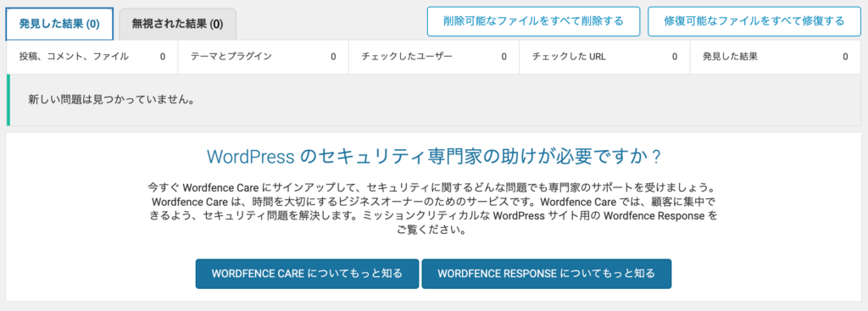
Task: Click WORDFENCE CARE についてもっと知る button
Action: point(307,274)
